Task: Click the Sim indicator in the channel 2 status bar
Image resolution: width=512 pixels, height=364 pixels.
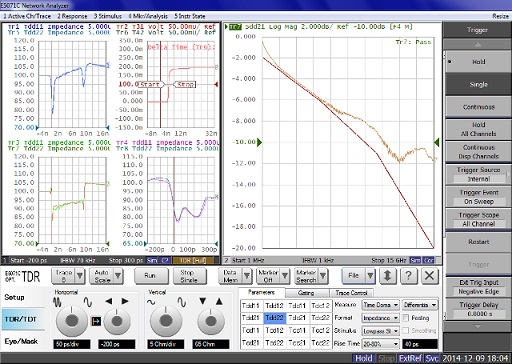Action: (x=415, y=260)
